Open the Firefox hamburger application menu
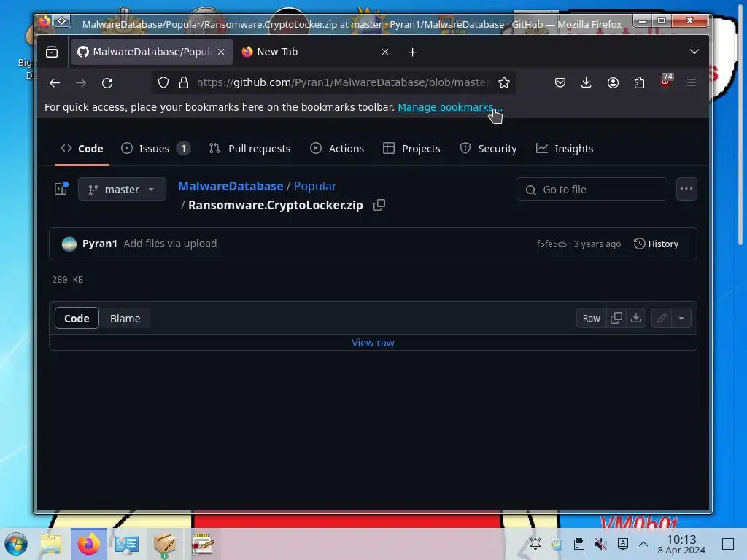This screenshot has width=747, height=560. click(x=692, y=82)
